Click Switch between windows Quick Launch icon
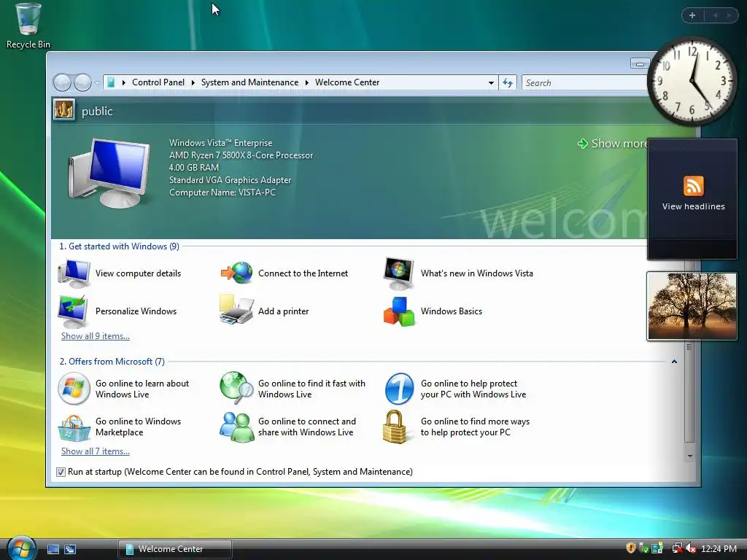This screenshot has height=560, width=747. [70, 549]
